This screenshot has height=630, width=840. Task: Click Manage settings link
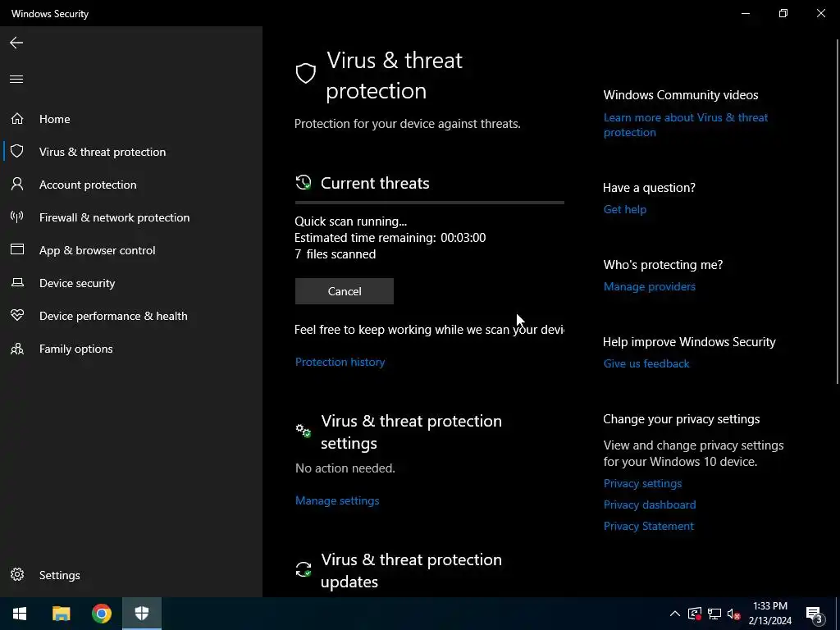(337, 501)
